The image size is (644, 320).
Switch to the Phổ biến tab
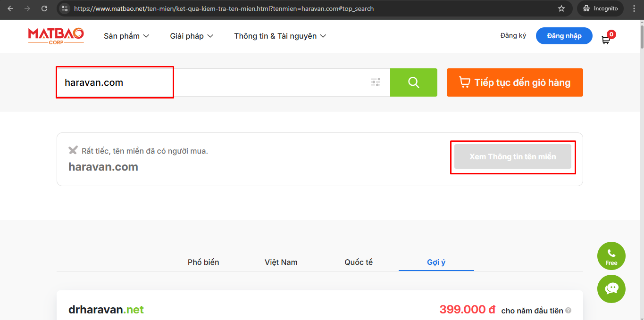coord(203,262)
